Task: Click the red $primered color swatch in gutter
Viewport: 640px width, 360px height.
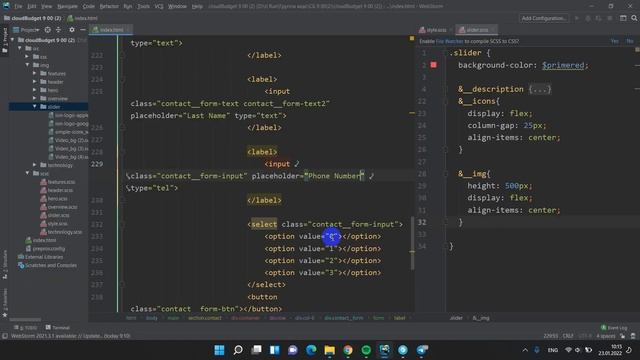Action: [x=433, y=65]
